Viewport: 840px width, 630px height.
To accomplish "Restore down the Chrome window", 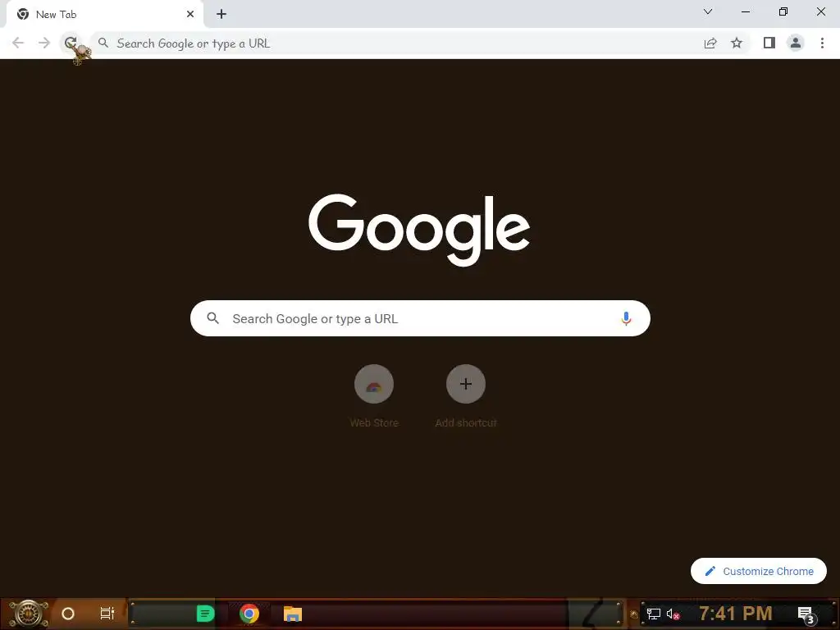I will point(783,11).
